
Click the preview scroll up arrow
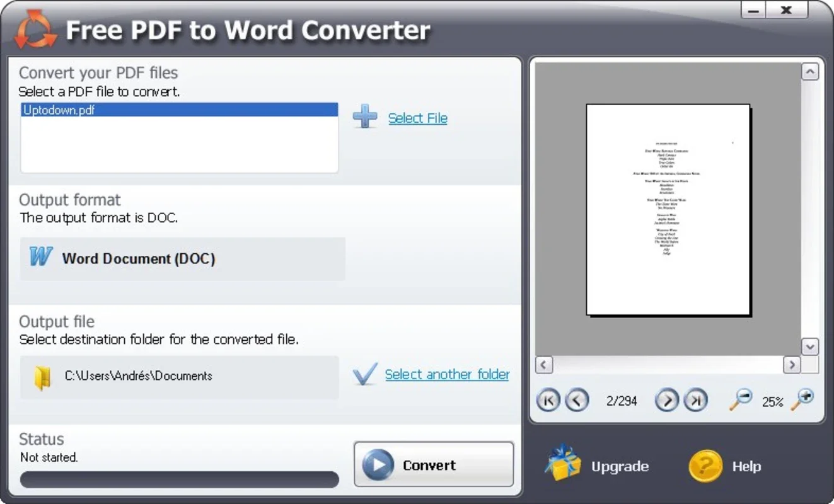pyautogui.click(x=810, y=72)
